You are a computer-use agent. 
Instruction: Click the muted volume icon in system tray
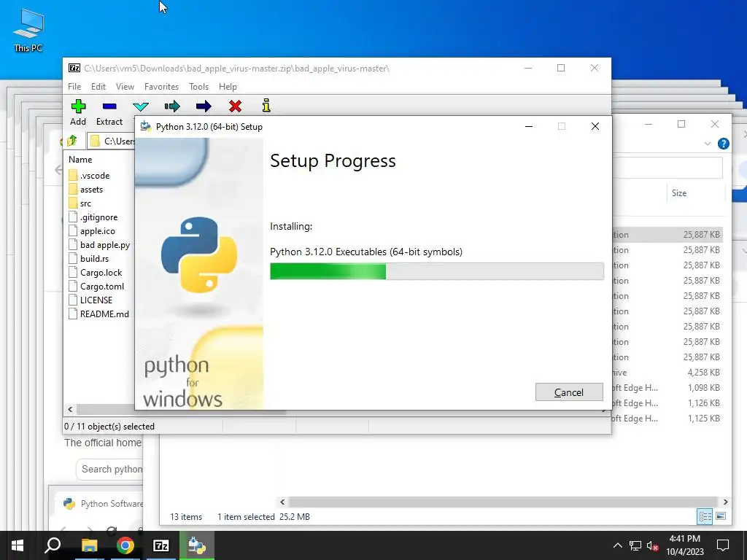pyautogui.click(x=653, y=545)
